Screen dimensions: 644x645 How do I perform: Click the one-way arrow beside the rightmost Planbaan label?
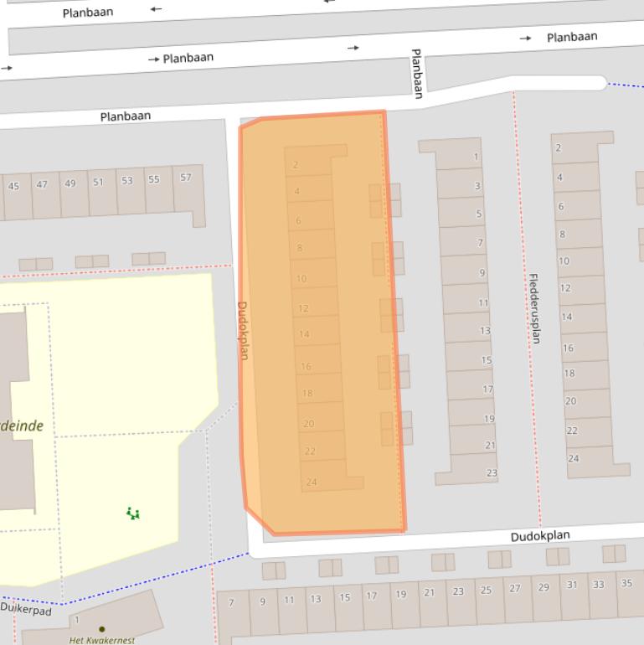point(525,39)
